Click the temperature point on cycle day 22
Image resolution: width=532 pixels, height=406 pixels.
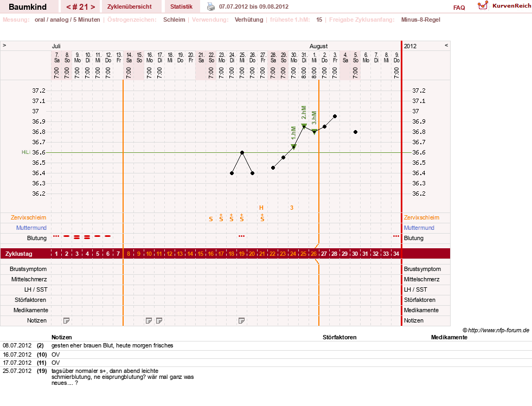pyautogui.click(x=273, y=168)
